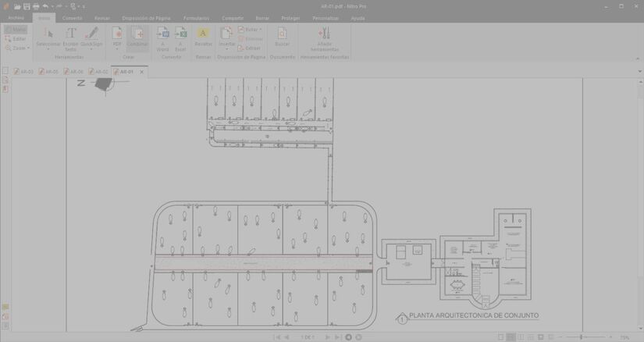644x342 pixels.
Task: Convert the document to Excel
Action: 180,37
